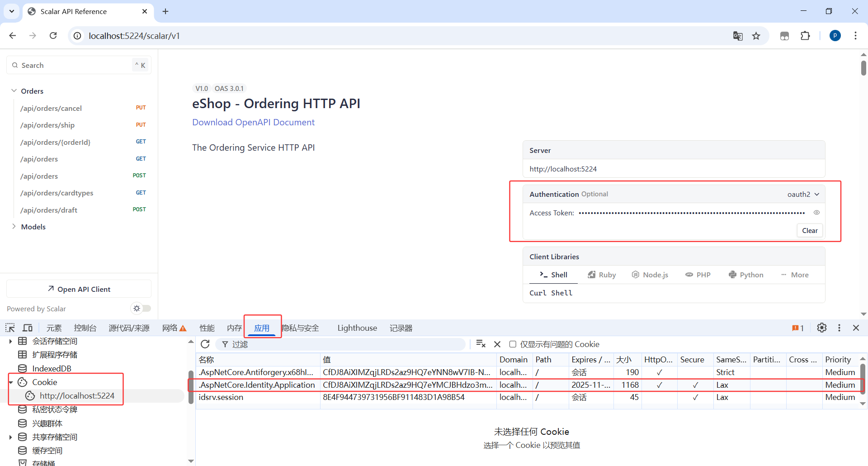The height and width of the screenshot is (466, 868).
Task: Open the Powered by Scalar link
Action: click(x=36, y=309)
